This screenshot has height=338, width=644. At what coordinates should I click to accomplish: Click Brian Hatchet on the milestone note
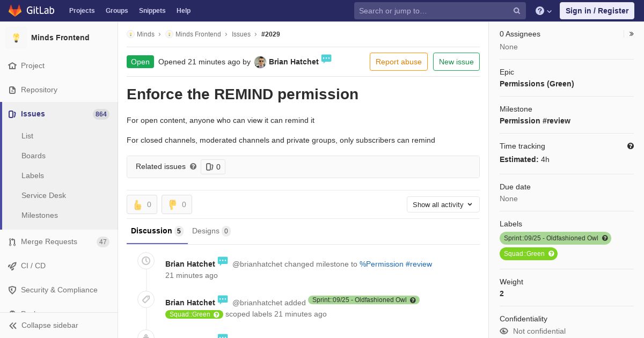190,264
